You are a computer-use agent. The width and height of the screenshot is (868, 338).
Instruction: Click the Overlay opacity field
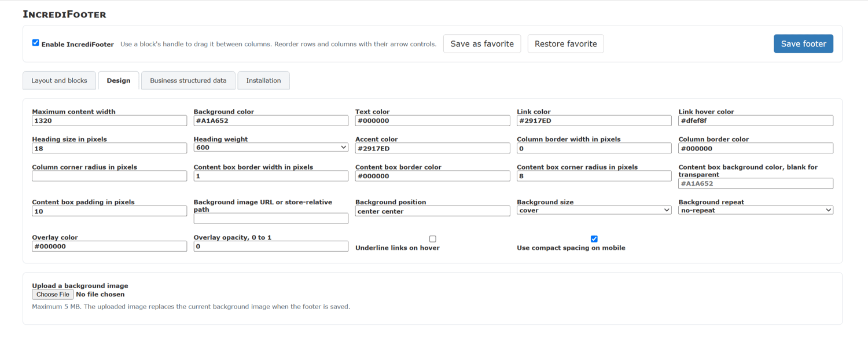click(x=271, y=247)
